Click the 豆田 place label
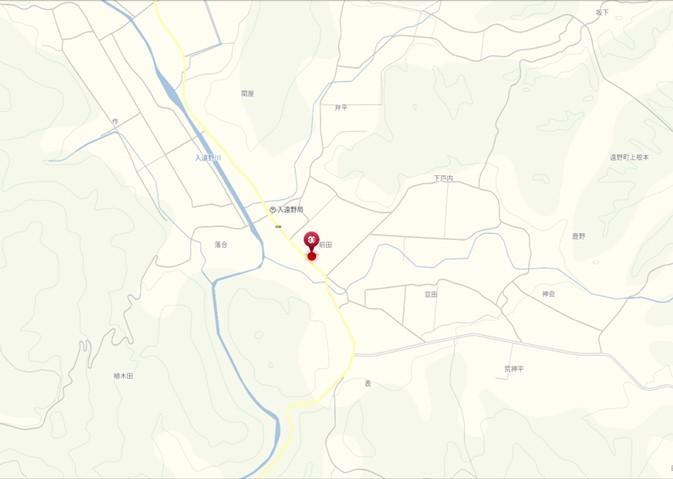The height and width of the screenshot is (479, 673). click(430, 294)
